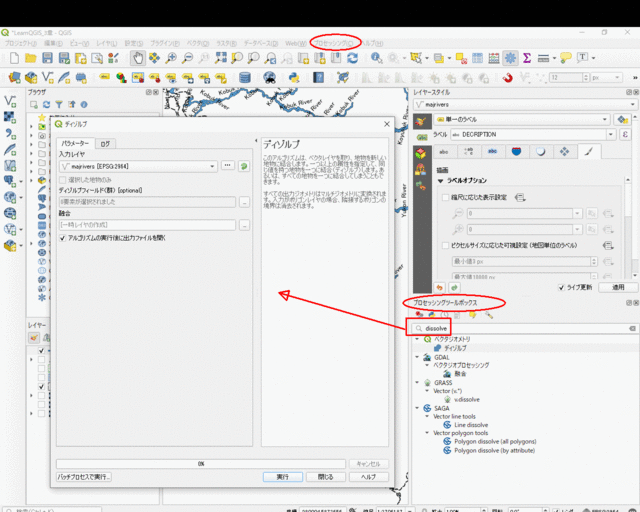Click the expression epsilon button beside label field
Viewport: 640px width, 512px height.
625,134
